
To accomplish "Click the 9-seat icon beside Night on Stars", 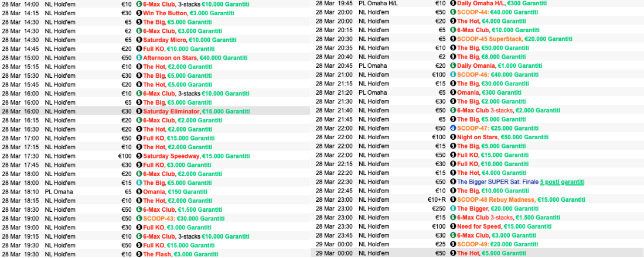I will (453, 137).
